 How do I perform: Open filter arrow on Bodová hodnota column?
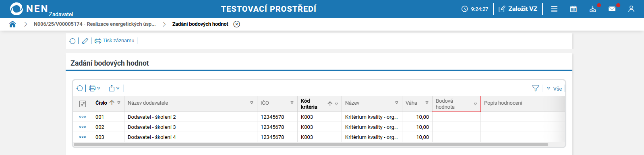[475, 104]
